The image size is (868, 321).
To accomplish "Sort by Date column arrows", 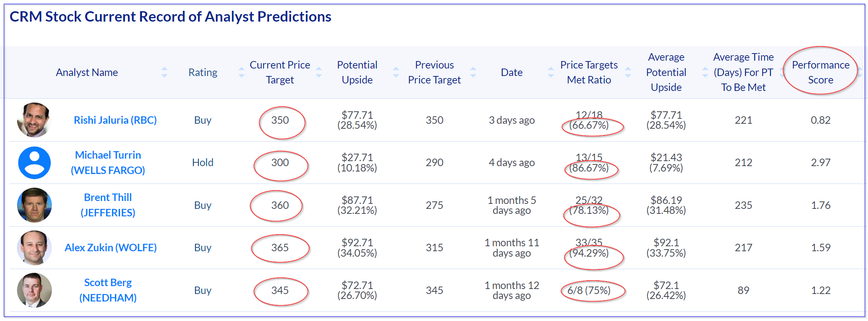I will click(551, 72).
